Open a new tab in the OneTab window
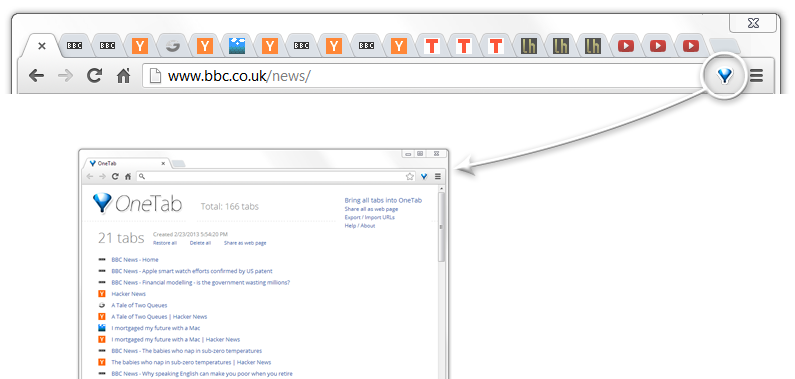 pyautogui.click(x=178, y=164)
